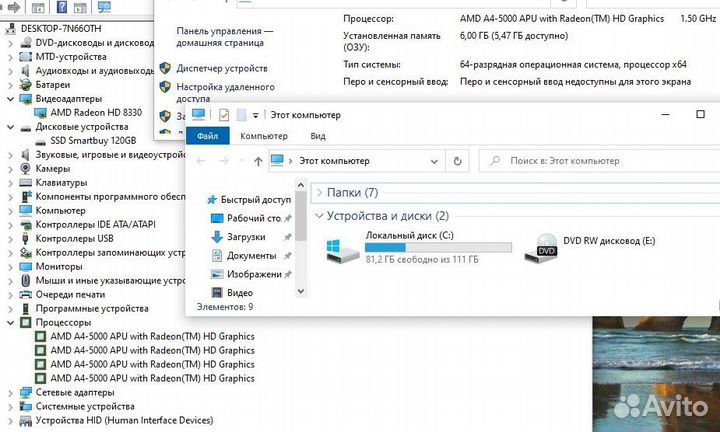The height and width of the screenshot is (432, 720).
Task: Click the navigation pane scroll up arrow
Action: coord(301,185)
